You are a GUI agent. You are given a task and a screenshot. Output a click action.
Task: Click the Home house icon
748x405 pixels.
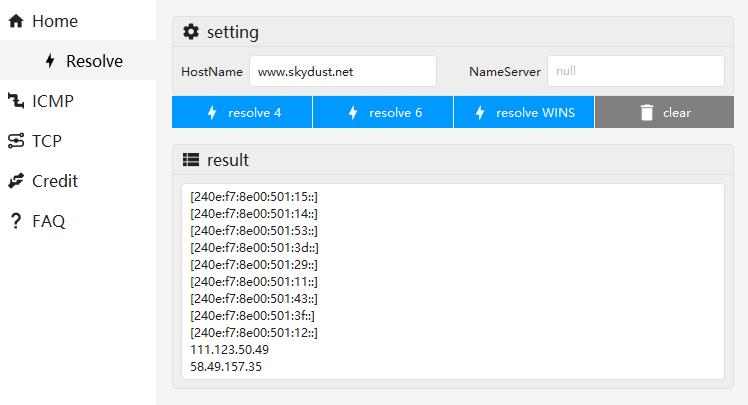(x=15, y=20)
